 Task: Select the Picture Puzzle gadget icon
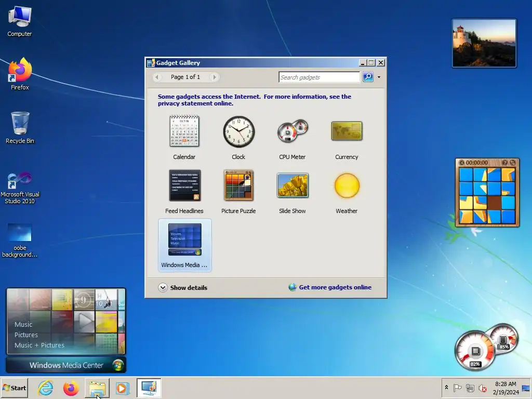(238, 185)
